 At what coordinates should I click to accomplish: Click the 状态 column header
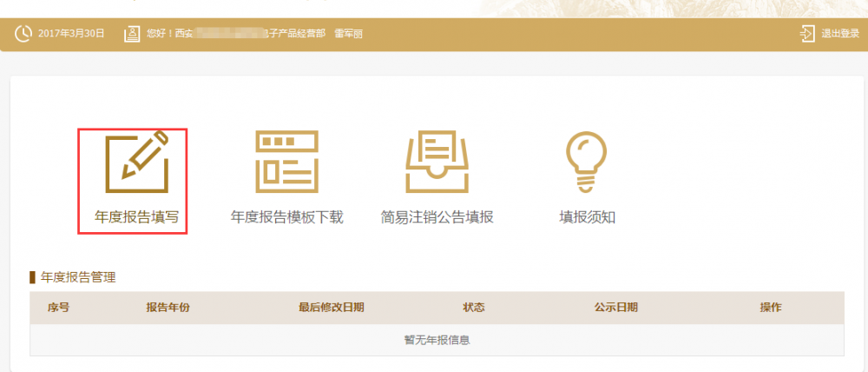[x=473, y=308]
